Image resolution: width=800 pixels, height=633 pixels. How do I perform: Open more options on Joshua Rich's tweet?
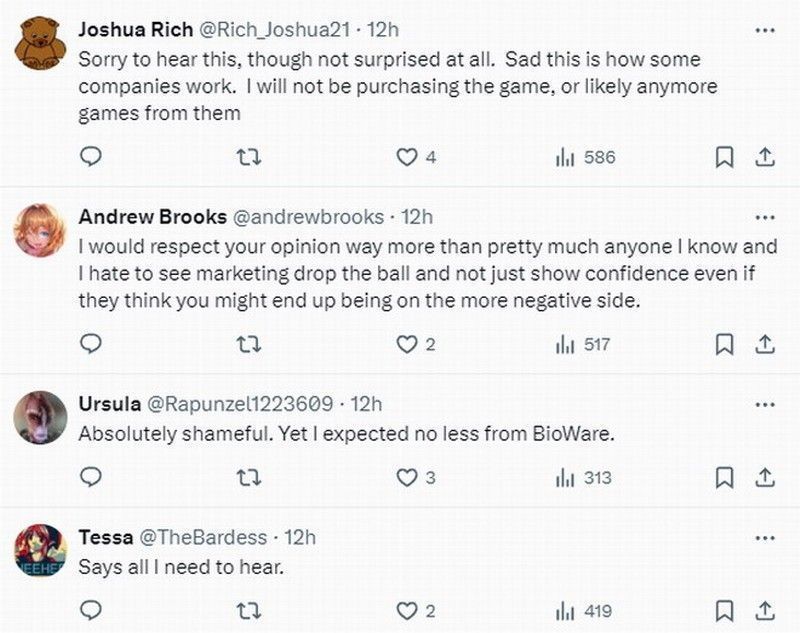click(765, 30)
